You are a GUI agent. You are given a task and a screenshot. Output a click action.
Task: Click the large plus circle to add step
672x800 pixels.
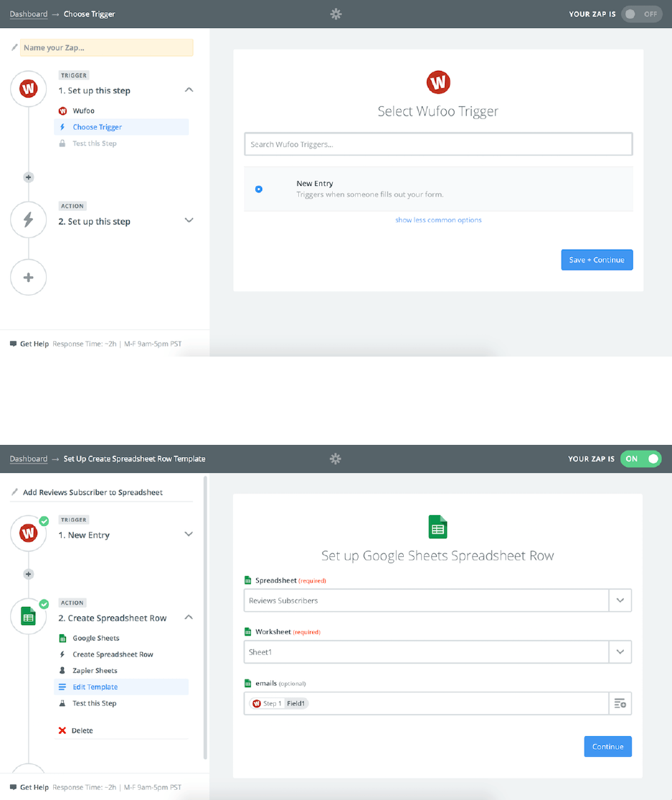tap(29, 278)
